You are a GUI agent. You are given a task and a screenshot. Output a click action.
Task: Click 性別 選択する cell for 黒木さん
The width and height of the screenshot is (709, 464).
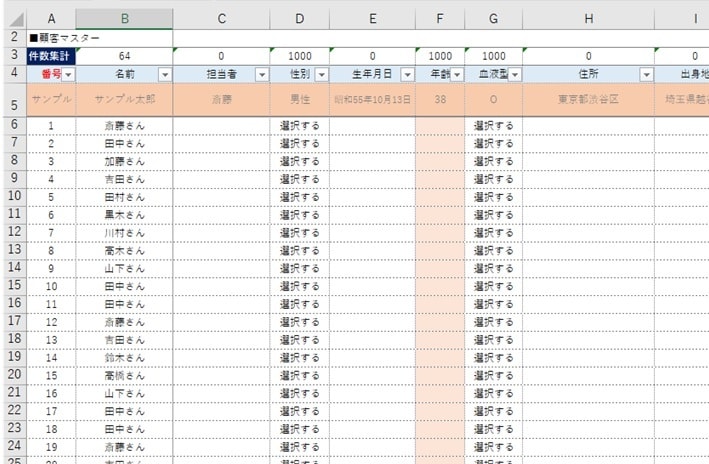pos(299,215)
